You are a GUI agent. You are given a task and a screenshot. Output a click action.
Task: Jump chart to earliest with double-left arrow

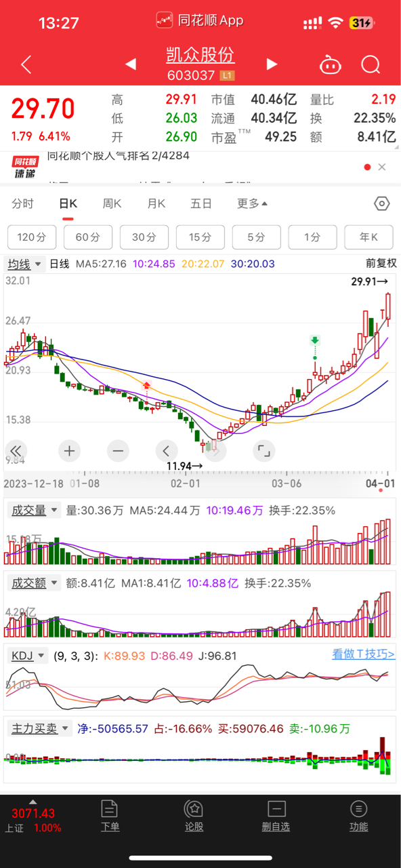(x=16, y=450)
